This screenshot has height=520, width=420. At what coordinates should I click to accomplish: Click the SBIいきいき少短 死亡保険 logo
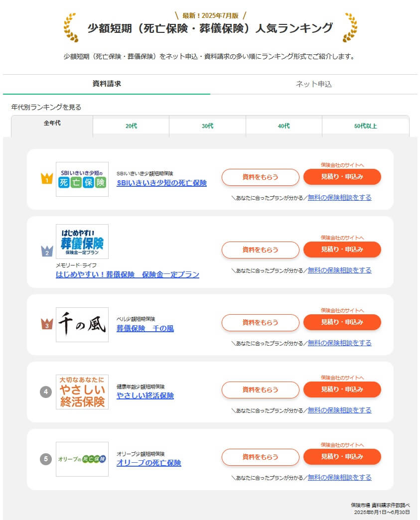point(82,179)
